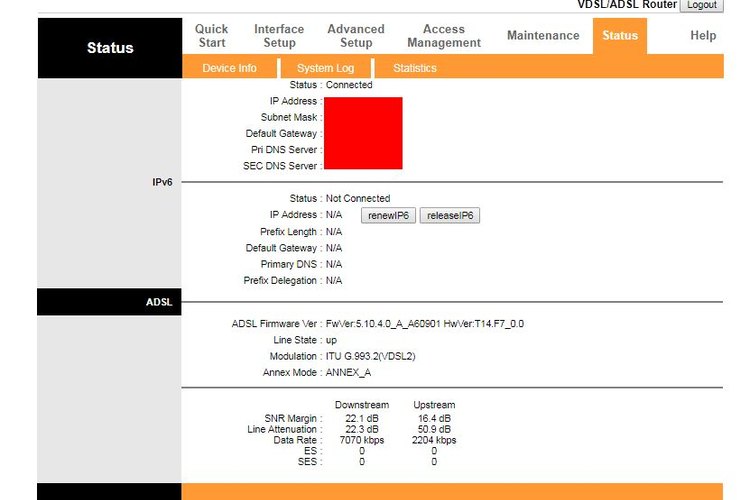Select the upstream attenuation '50.9 dB'
The height and width of the screenshot is (500, 750).
tap(434, 429)
